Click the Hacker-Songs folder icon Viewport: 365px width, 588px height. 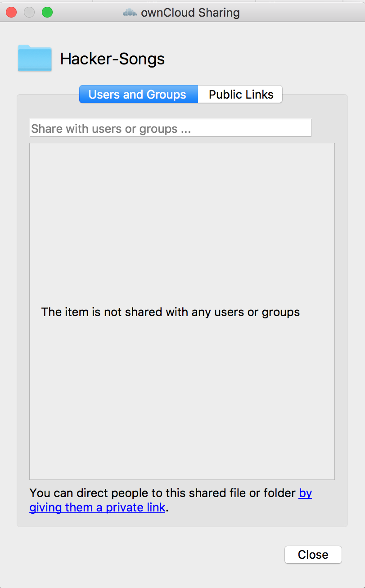click(35, 58)
